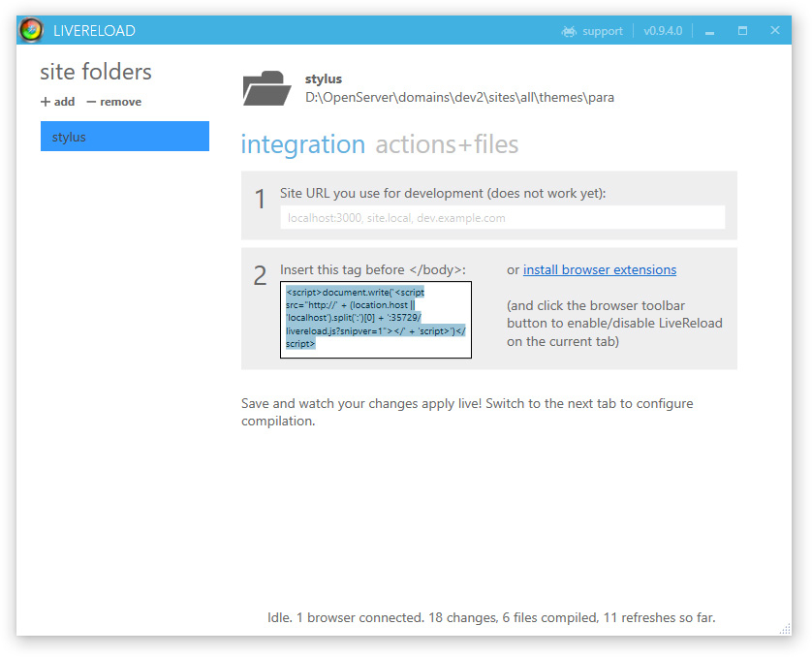Click 'Insert this tag before </body>' label

(x=373, y=269)
